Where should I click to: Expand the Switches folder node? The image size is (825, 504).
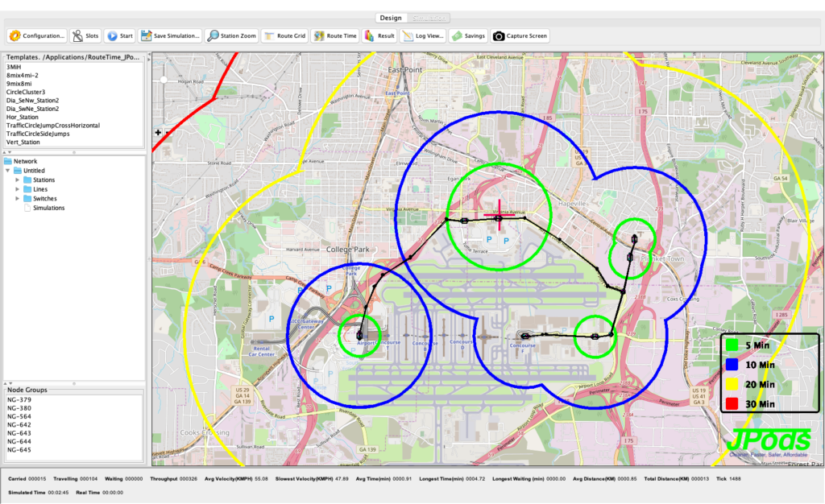pos(18,198)
